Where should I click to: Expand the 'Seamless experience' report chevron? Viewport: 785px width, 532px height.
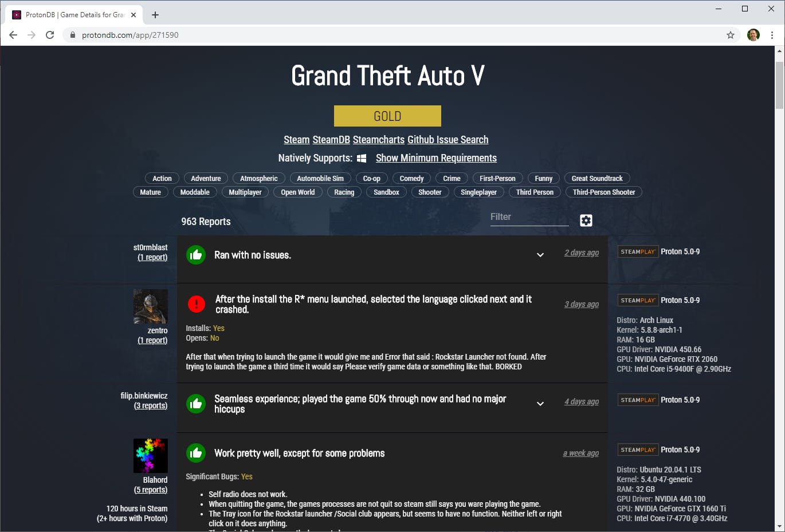540,404
